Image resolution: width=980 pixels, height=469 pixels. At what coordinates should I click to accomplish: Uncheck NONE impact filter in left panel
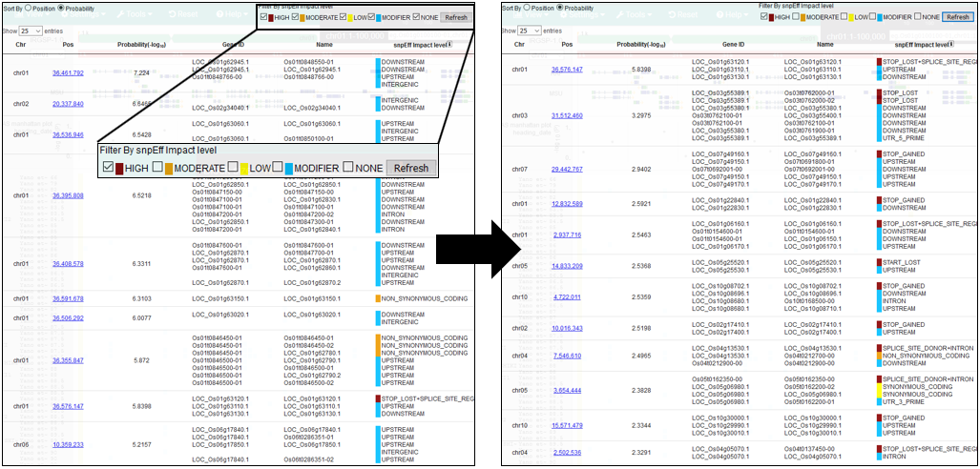coord(416,17)
